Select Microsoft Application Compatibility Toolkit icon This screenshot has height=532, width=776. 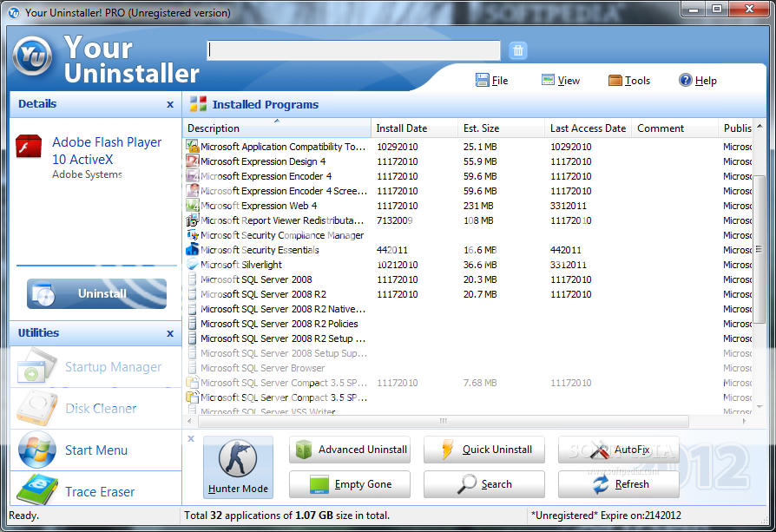coord(192,146)
